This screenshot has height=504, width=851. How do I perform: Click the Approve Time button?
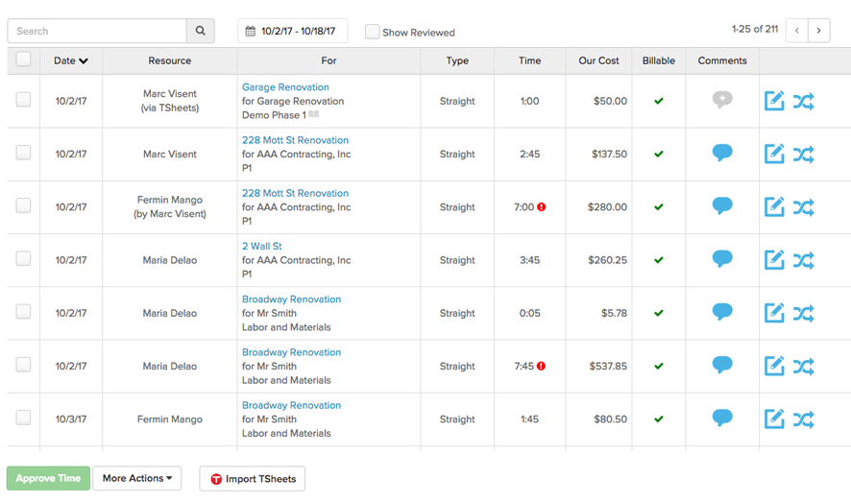(x=48, y=478)
